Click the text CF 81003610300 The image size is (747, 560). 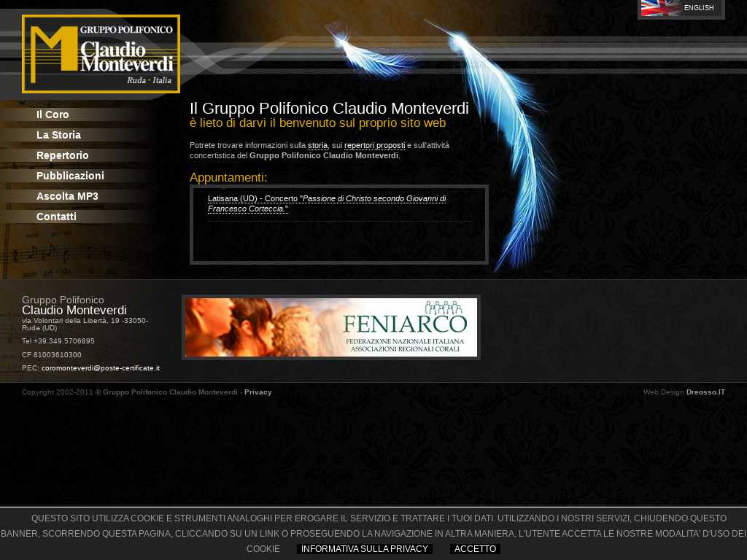(52, 355)
